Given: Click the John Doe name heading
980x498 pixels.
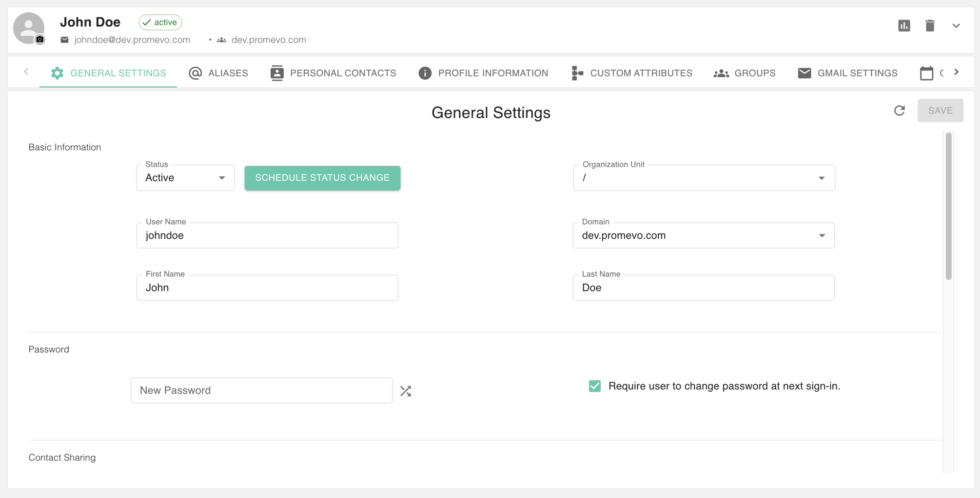Looking at the screenshot, I should click(90, 22).
